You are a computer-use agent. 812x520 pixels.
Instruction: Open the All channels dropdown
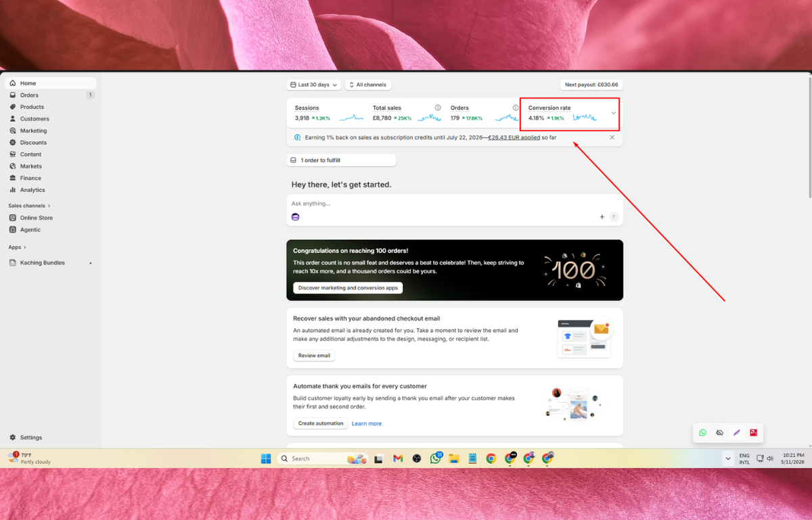[368, 85]
